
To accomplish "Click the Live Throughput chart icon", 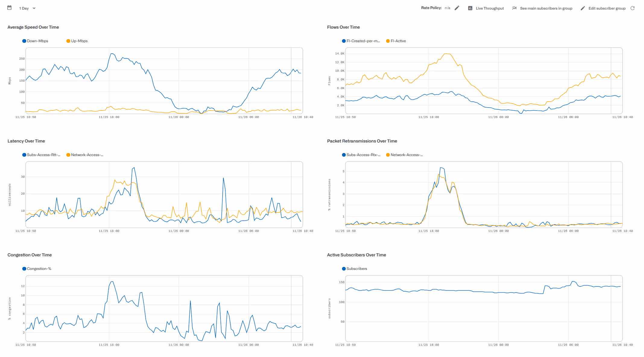I will 470,8.
